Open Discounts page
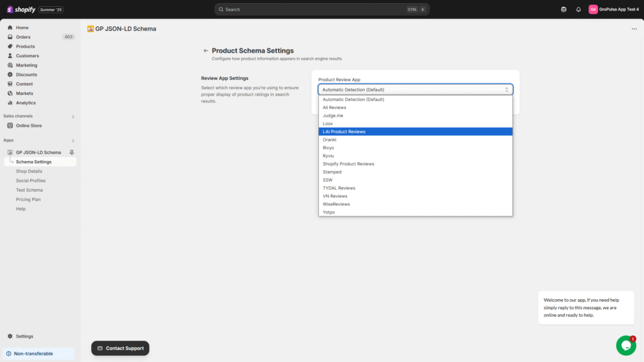644x362 pixels. (x=26, y=75)
